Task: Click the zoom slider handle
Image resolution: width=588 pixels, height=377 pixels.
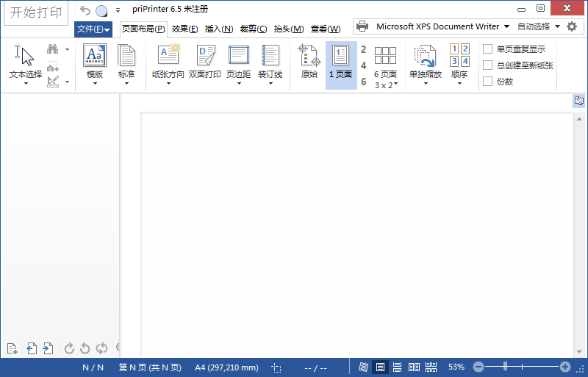Action: click(505, 367)
